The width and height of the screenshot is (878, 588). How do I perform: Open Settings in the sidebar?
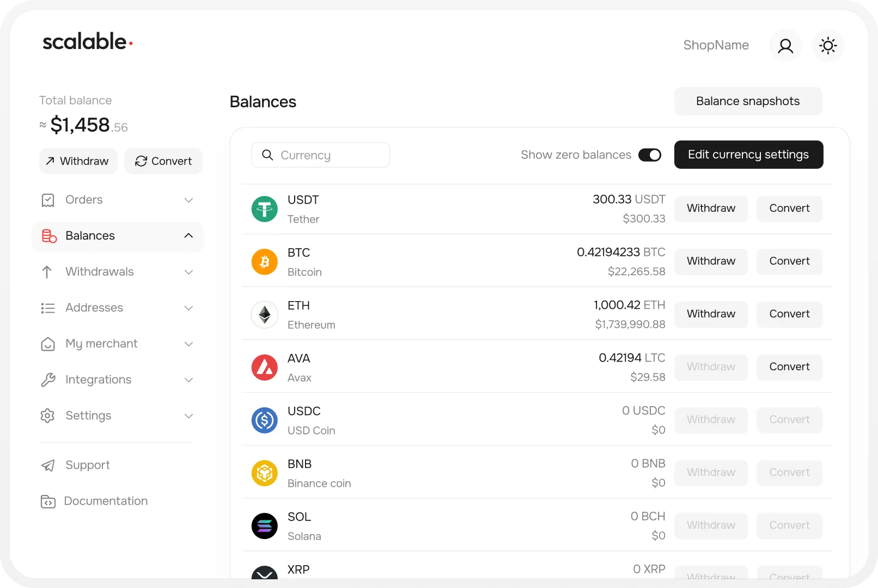click(118, 416)
